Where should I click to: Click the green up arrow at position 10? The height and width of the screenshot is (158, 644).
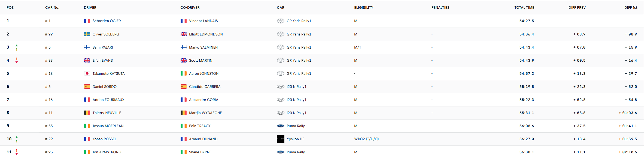click(x=17, y=137)
